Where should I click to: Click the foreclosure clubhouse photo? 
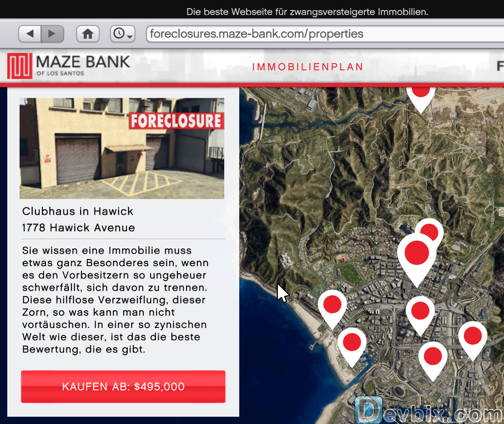tap(122, 148)
